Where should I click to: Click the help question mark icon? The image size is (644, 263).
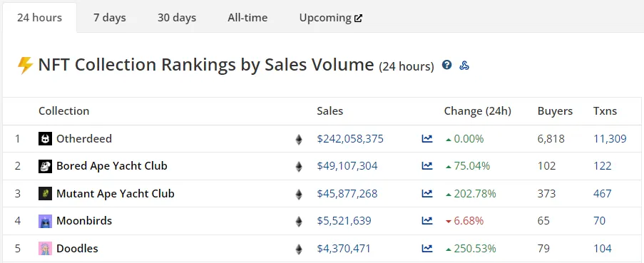click(447, 65)
